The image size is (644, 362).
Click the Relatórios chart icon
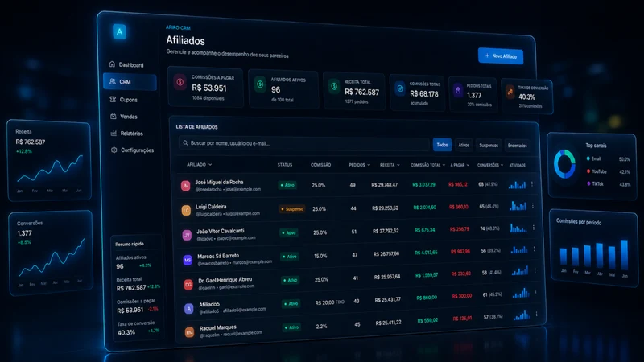tap(114, 133)
